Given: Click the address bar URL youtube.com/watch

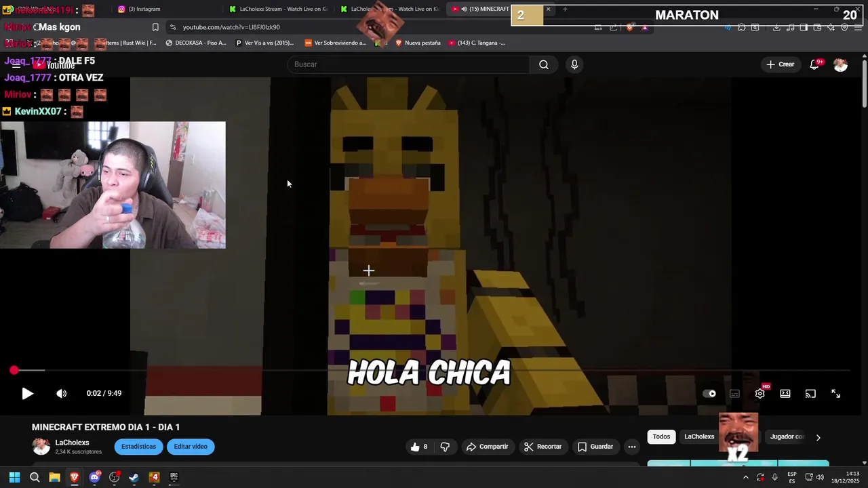Looking at the screenshot, I should click(x=231, y=27).
